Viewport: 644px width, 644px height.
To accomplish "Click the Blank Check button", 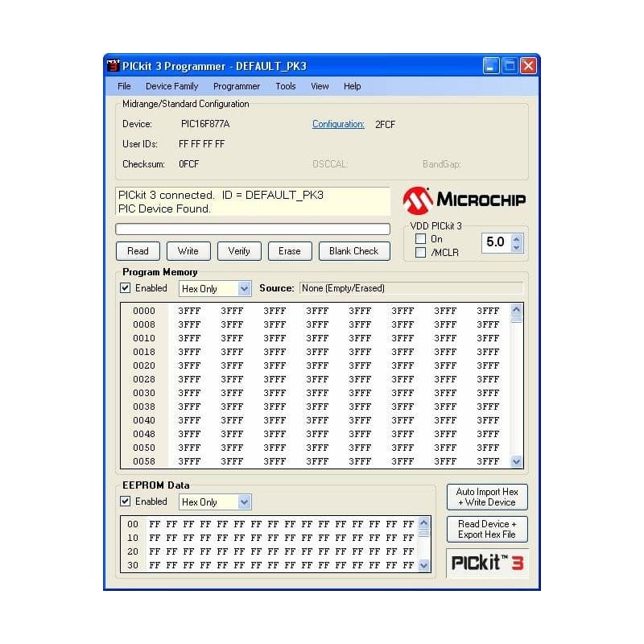I will pyautogui.click(x=354, y=251).
